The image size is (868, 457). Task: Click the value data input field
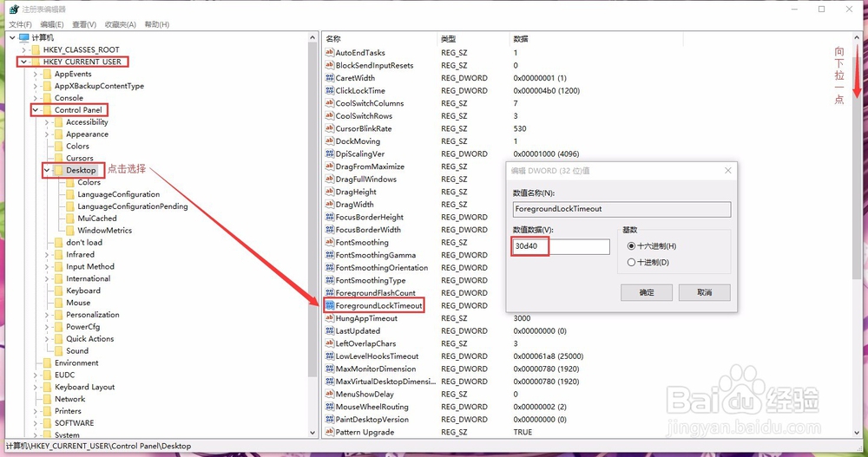pos(562,247)
